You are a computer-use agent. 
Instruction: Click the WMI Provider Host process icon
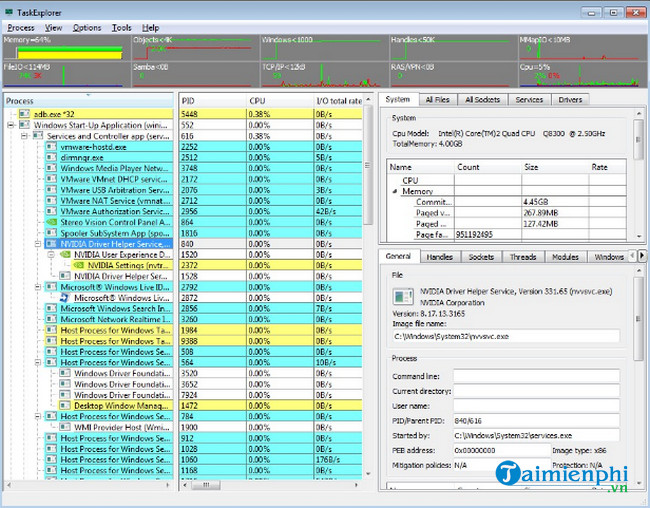[65, 427]
